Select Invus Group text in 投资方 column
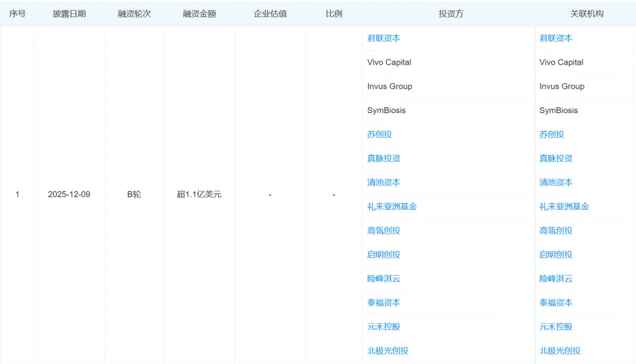The height and width of the screenshot is (364, 636). coord(390,86)
